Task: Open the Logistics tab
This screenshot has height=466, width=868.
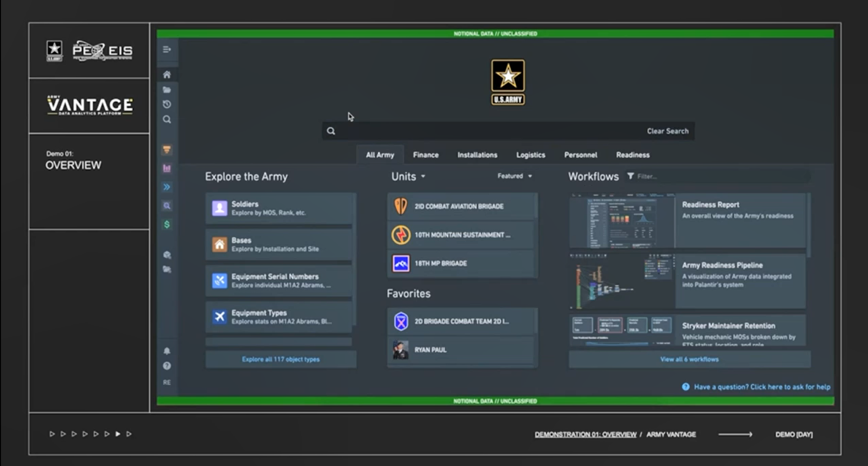Action: (530, 155)
